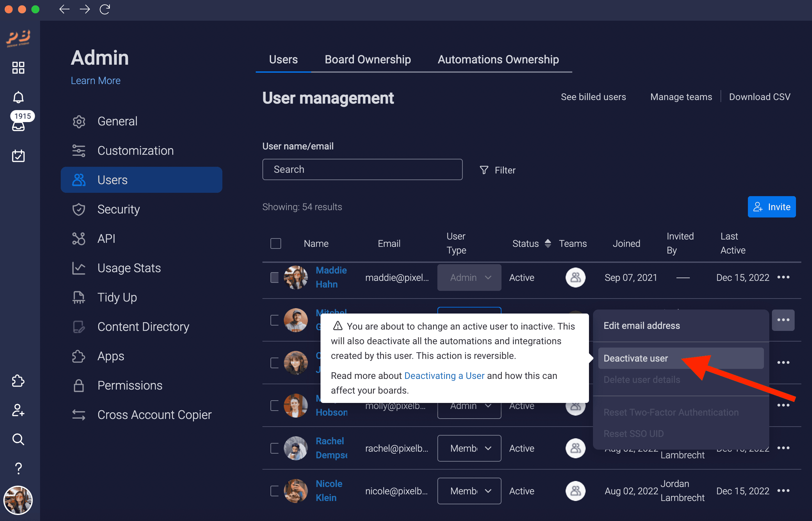This screenshot has width=812, height=521.
Task: Sort the table by Status column arrows
Action: tap(548, 243)
